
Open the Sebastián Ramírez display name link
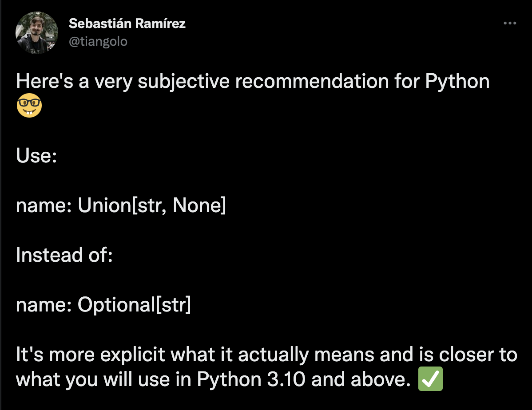(x=127, y=24)
